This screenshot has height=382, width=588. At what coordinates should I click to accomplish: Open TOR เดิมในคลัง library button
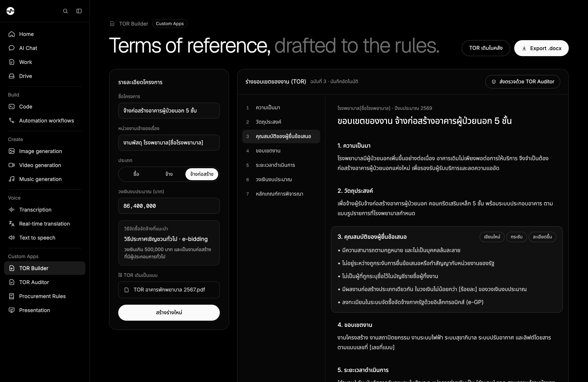pyautogui.click(x=486, y=48)
